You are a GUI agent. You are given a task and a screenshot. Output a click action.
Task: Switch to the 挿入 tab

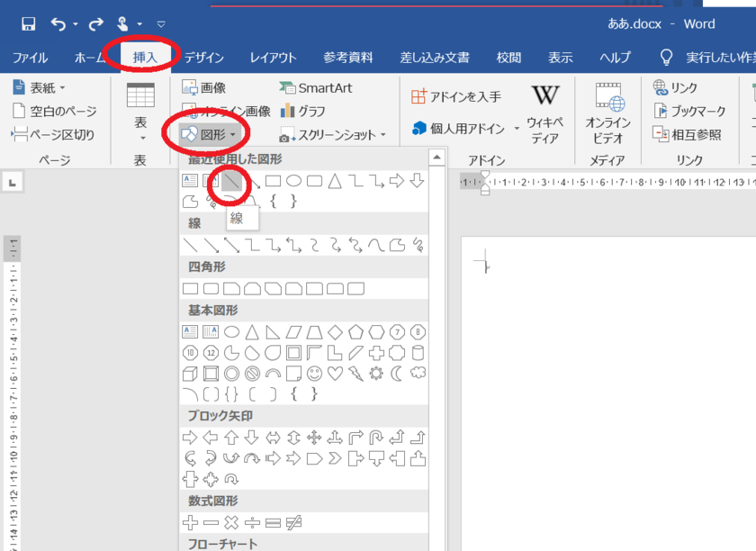pyautogui.click(x=145, y=58)
